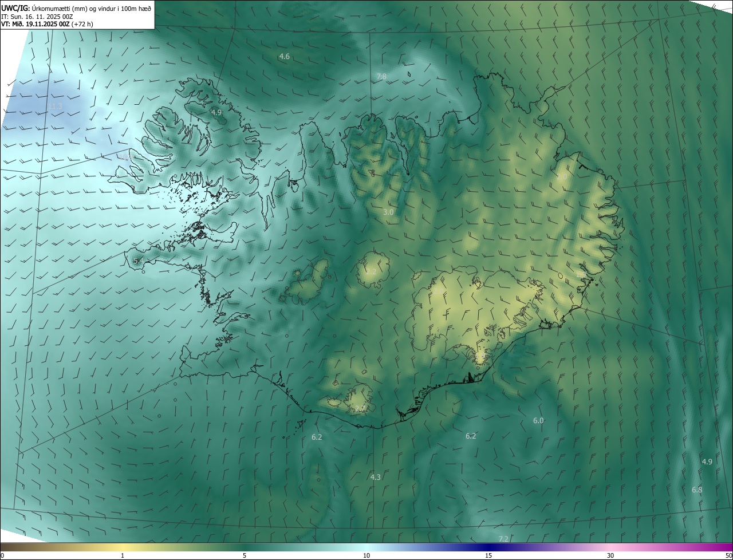The width and height of the screenshot is (733, 560).
Task: Click the 4.9 label just above the 6.8 label
Action: tap(707, 462)
